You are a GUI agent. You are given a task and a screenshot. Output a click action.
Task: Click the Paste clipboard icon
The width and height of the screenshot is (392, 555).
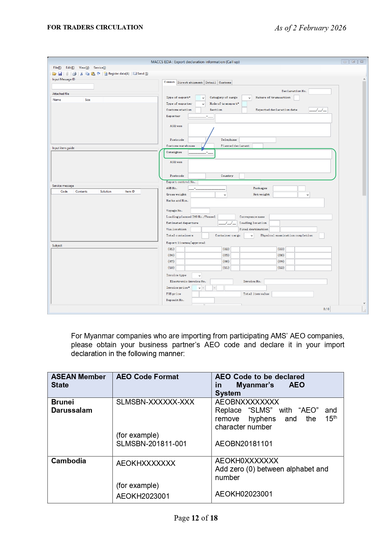pyautogui.click(x=93, y=74)
